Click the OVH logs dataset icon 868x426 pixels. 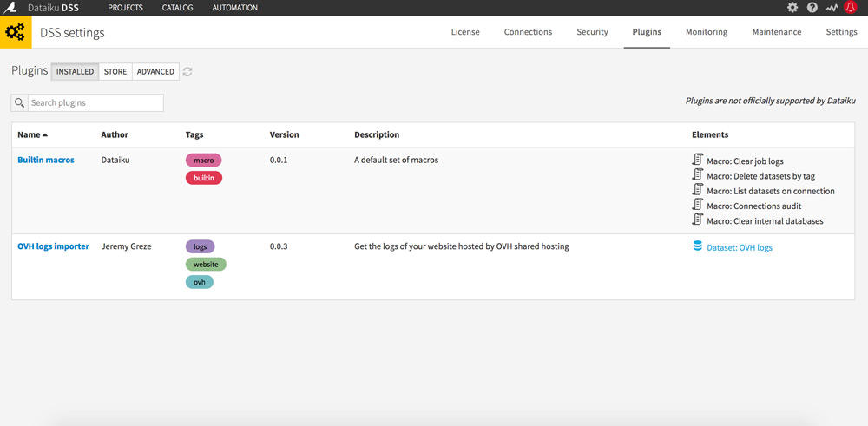pos(698,246)
